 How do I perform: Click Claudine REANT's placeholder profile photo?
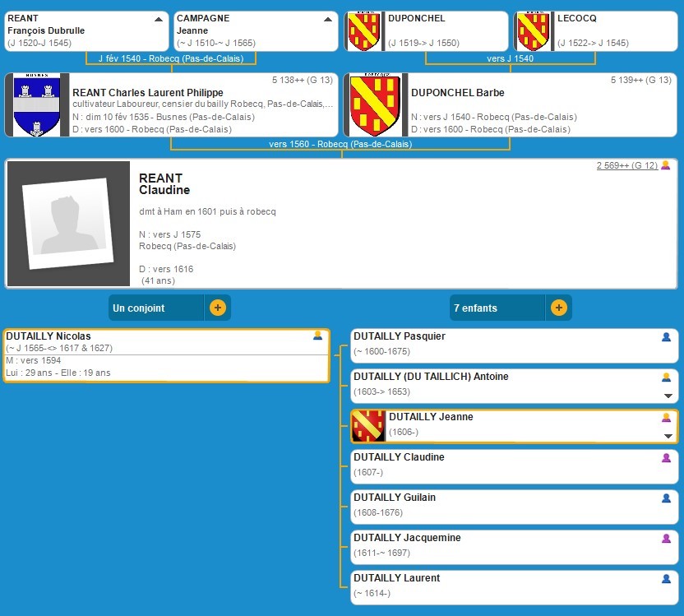67,223
